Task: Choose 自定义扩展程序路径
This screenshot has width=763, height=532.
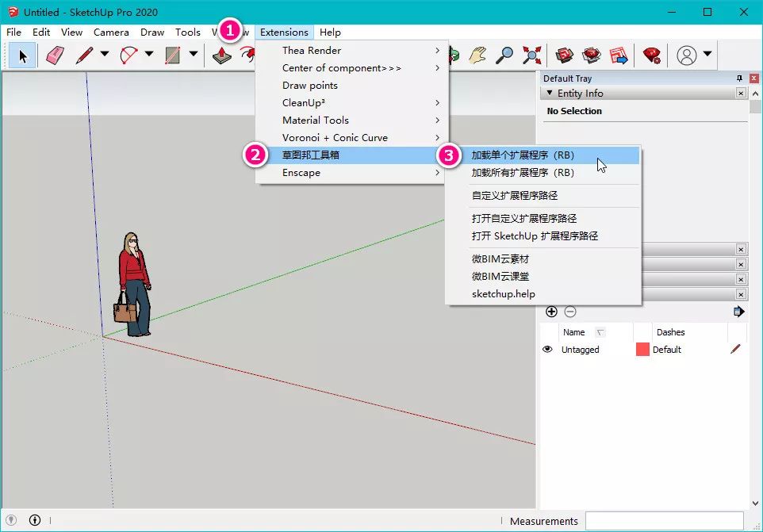Action: tap(543, 196)
